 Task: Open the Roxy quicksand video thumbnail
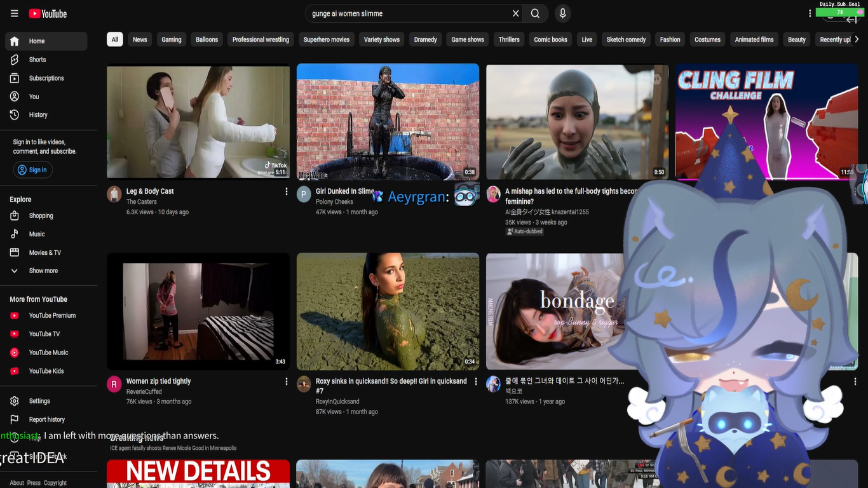[388, 311]
